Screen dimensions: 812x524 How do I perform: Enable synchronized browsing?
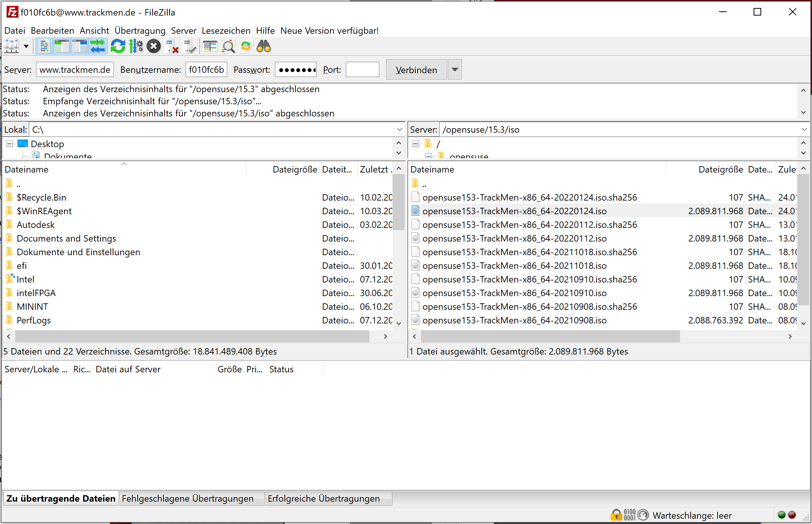(246, 46)
